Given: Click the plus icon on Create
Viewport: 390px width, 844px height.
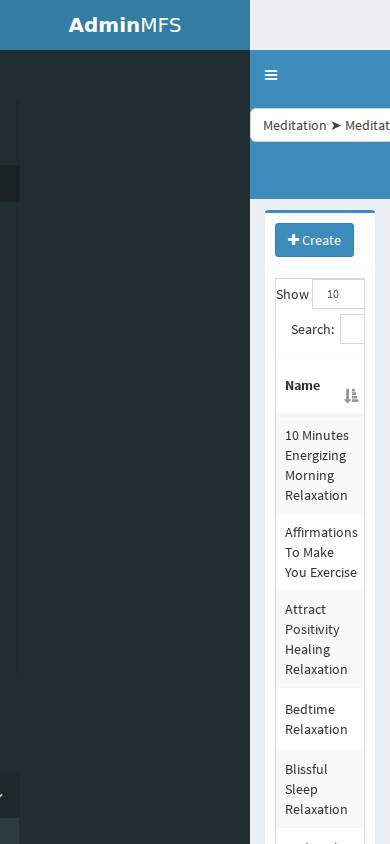Looking at the screenshot, I should [293, 240].
